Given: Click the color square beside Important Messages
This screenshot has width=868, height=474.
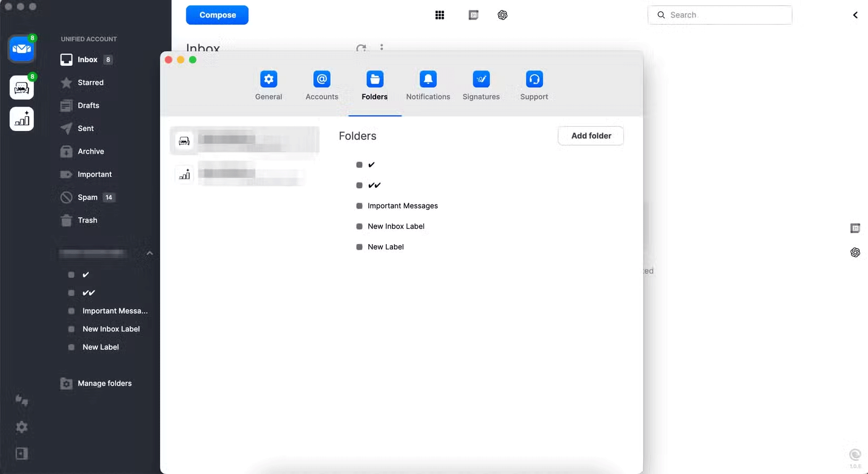Looking at the screenshot, I should (x=359, y=206).
